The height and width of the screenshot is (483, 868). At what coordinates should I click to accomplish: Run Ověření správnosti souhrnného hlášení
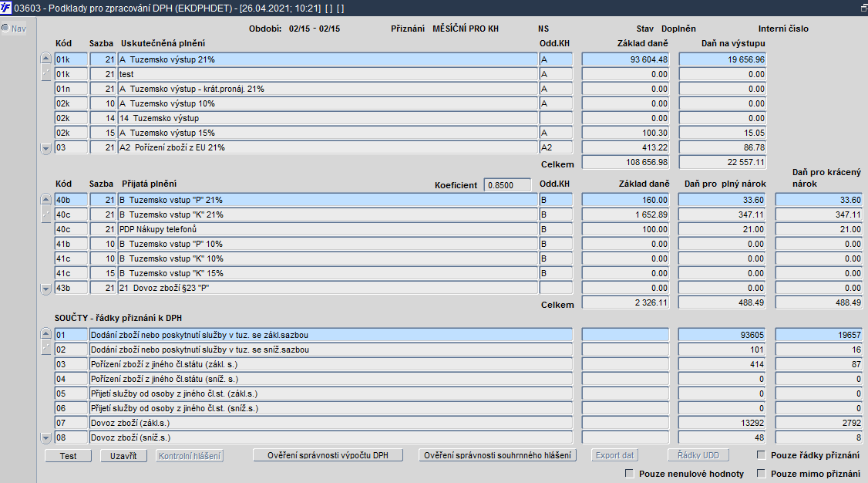(x=498, y=455)
